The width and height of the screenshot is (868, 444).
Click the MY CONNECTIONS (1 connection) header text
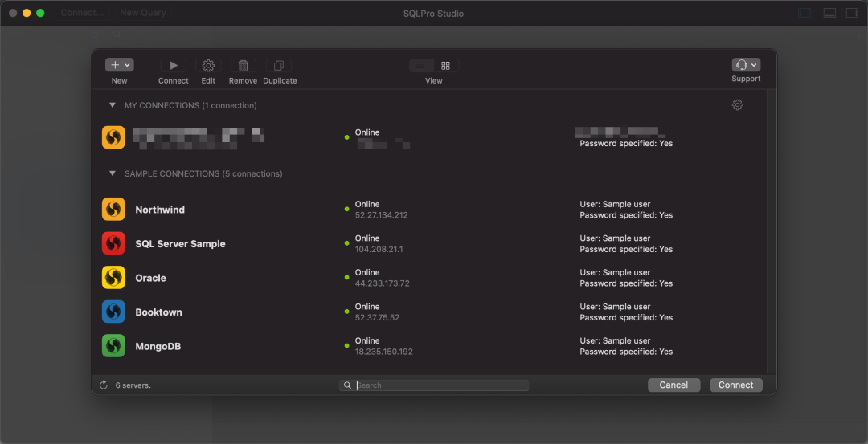pyautogui.click(x=190, y=105)
